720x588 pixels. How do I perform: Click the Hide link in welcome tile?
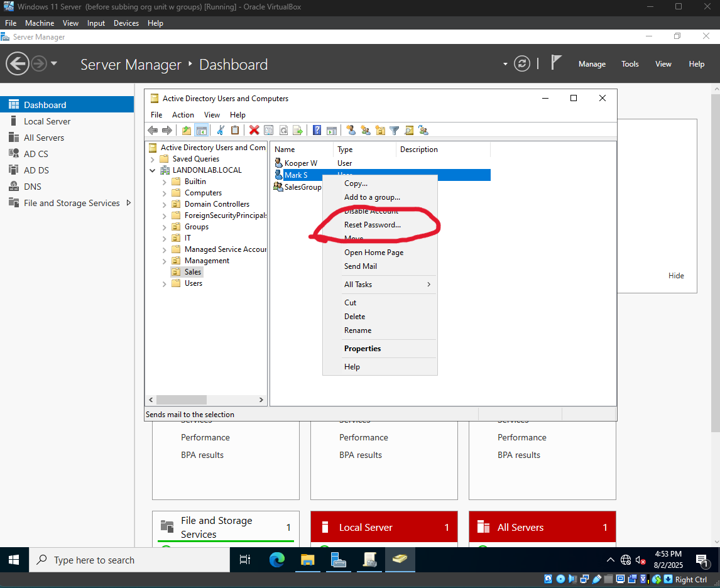pyautogui.click(x=676, y=275)
